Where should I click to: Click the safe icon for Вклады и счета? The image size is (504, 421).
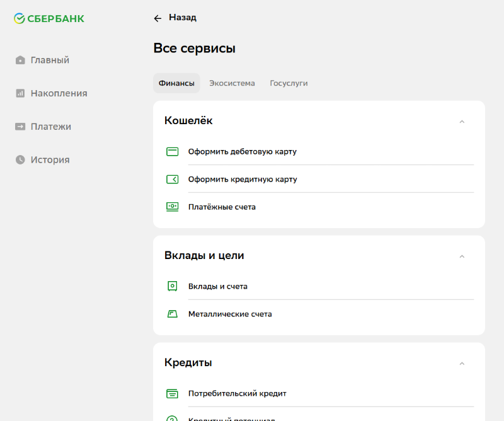(x=172, y=286)
